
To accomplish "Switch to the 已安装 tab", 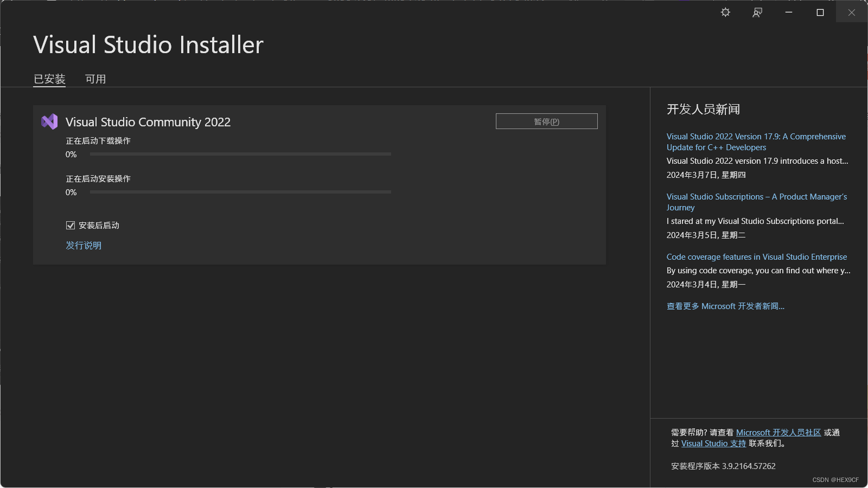I will 49,79.
